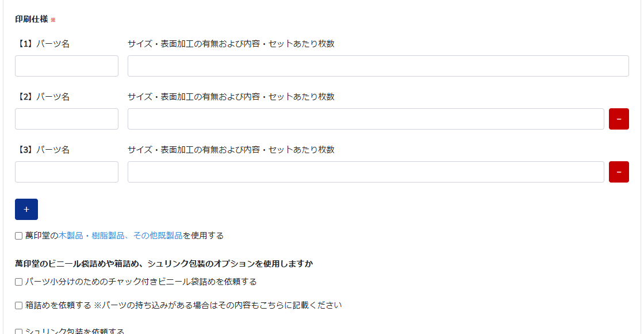Click the 【3】パーツ名 label text
Image resolution: width=644 pixels, height=334 pixels.
(43, 150)
